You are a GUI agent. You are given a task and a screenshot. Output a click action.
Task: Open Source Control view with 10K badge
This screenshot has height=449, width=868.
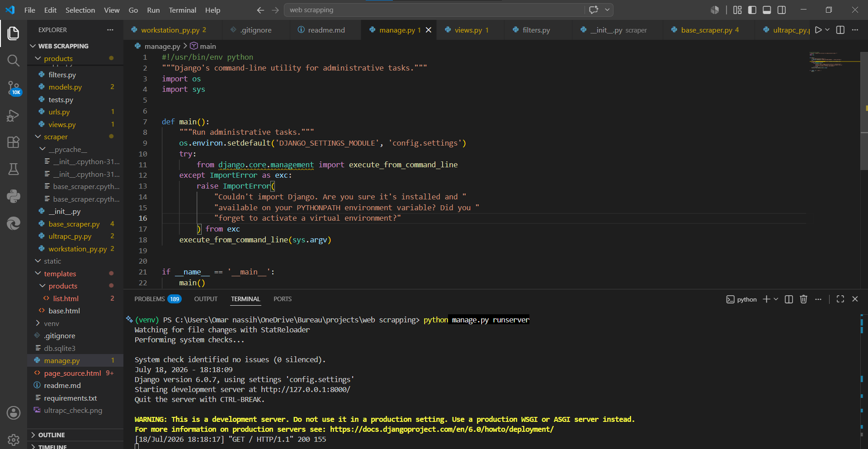point(14,88)
